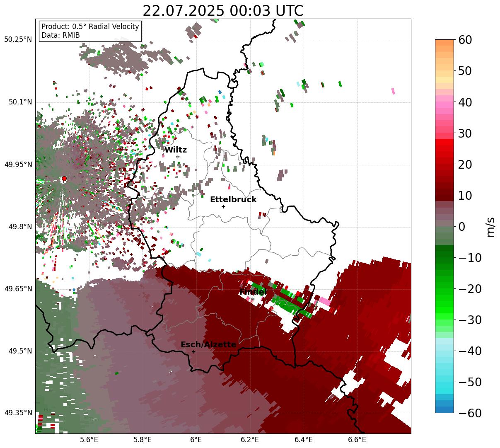Click the colorbar value −40
Image resolution: width=500 pixels, height=448 pixels.
(470, 351)
